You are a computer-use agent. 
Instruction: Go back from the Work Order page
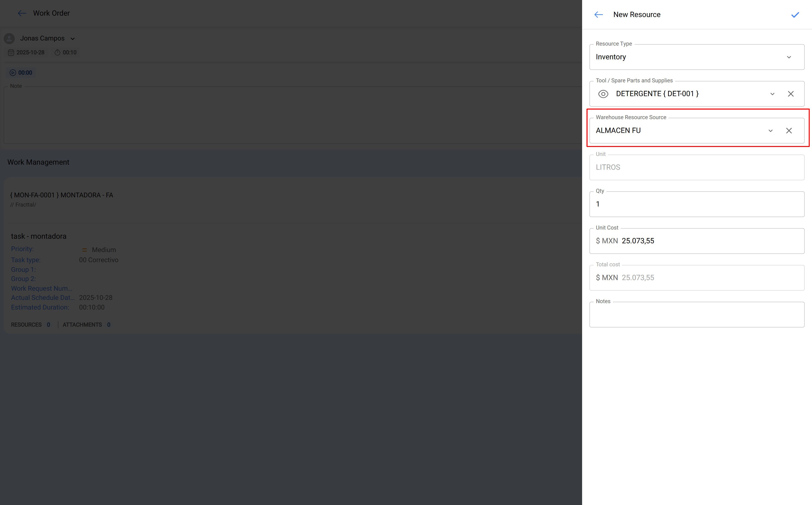(22, 13)
